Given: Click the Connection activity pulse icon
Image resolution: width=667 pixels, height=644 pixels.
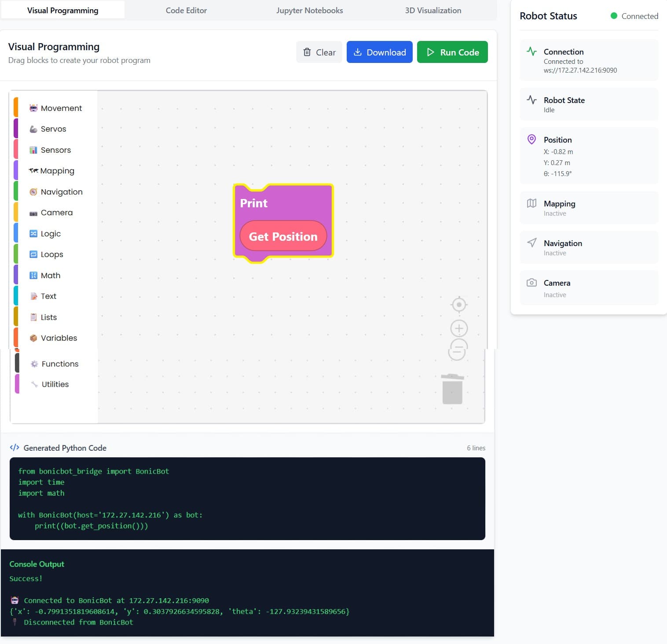Looking at the screenshot, I should point(531,52).
